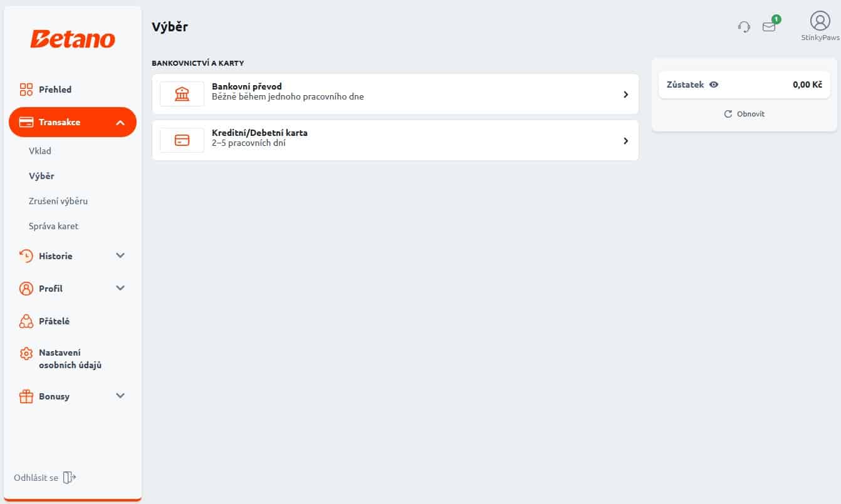Click Obnovit to refresh balance

click(x=744, y=114)
